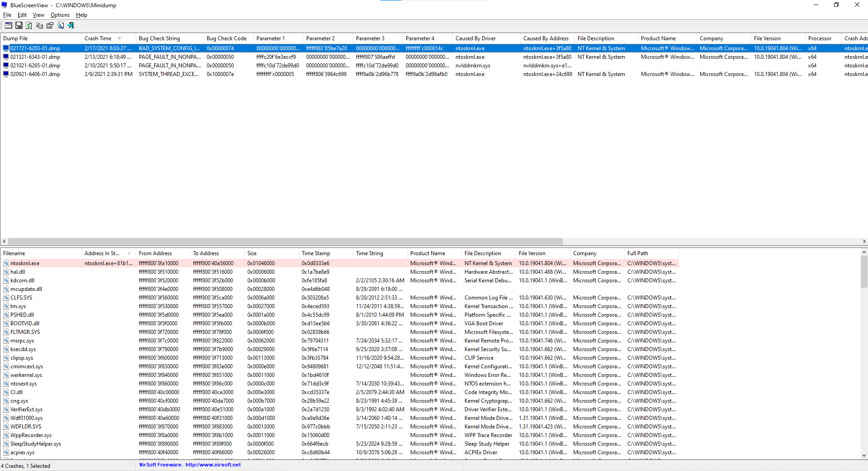Click the nvlddmkm.sys caused-by-driver cell

pos(473,66)
